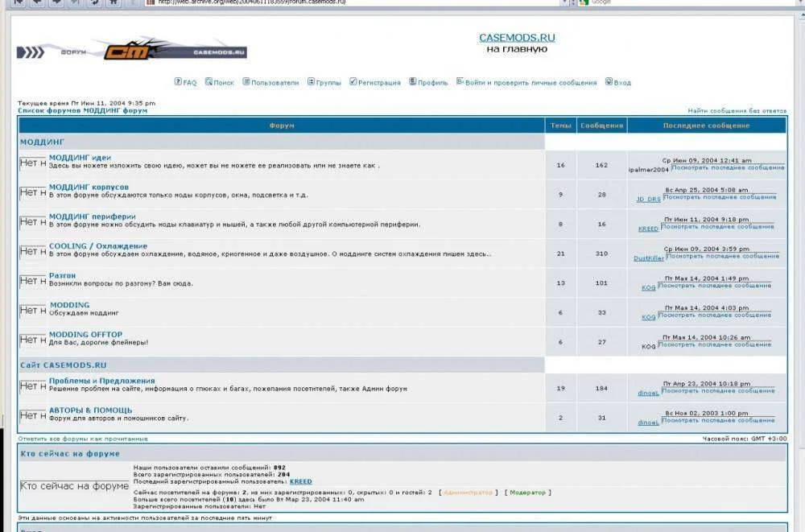Click Текущее время date line

(86, 103)
